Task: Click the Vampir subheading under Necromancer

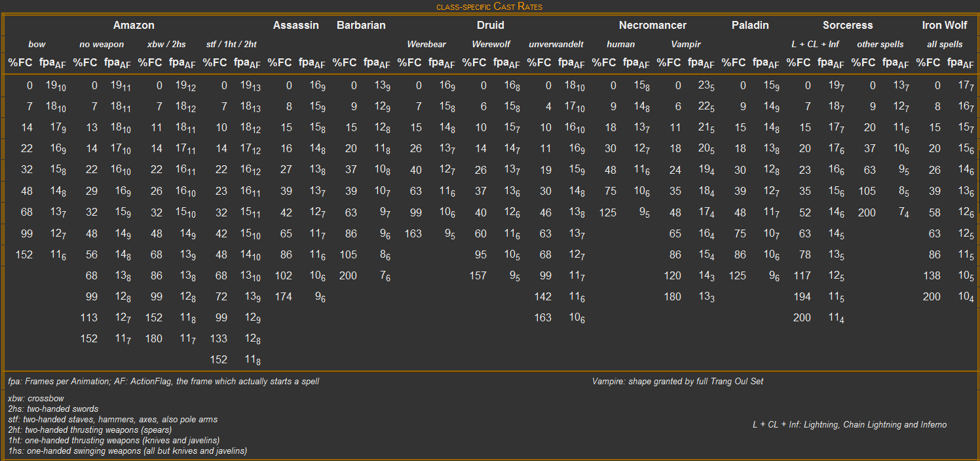Action: coord(686,45)
